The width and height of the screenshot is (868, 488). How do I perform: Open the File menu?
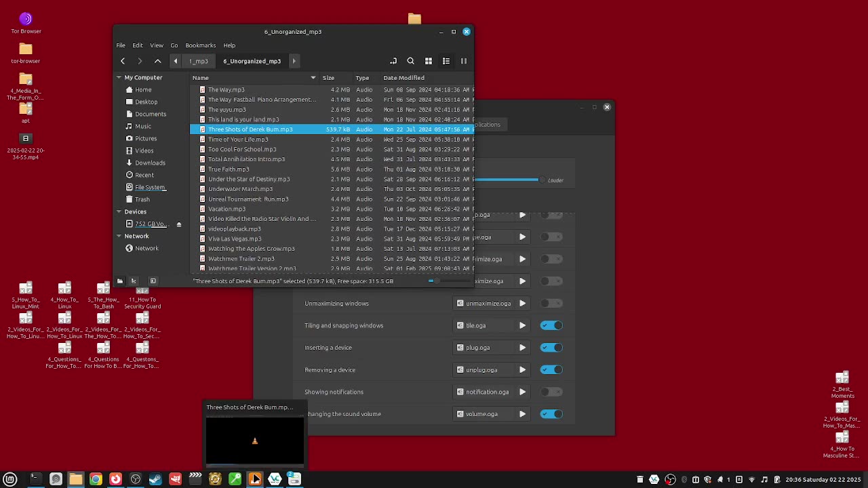[121, 45]
